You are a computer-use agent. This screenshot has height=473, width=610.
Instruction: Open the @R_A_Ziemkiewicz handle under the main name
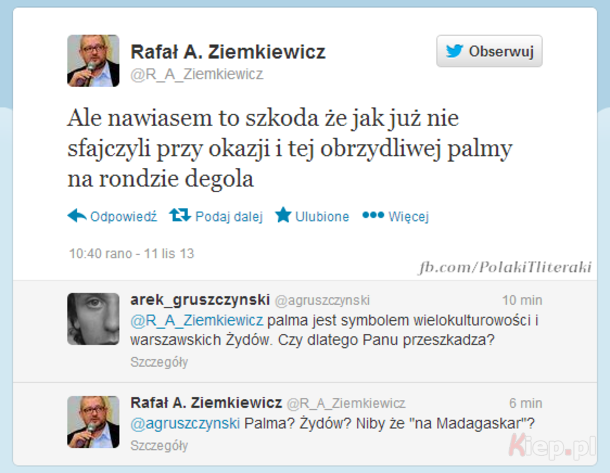[197, 74]
